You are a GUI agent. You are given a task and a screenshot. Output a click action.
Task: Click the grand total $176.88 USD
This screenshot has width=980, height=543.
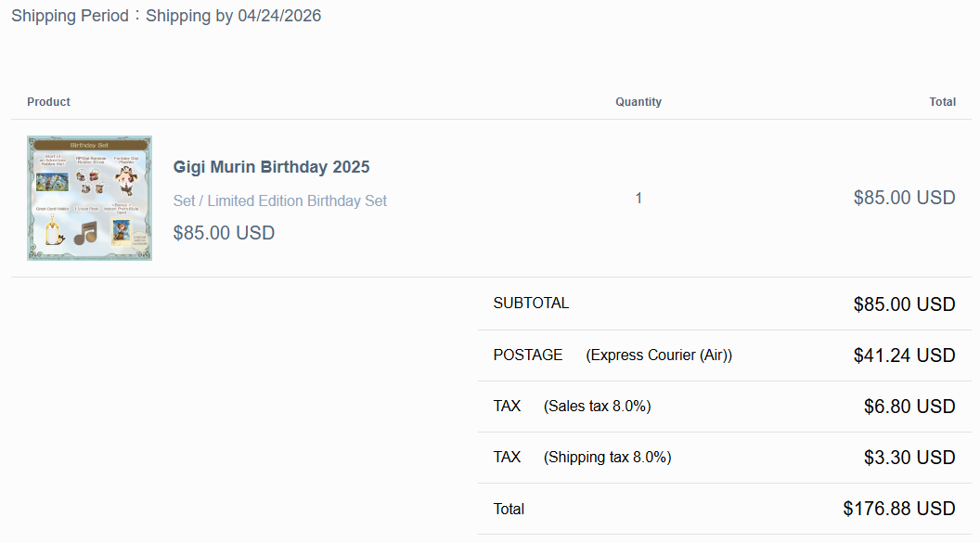click(x=898, y=509)
